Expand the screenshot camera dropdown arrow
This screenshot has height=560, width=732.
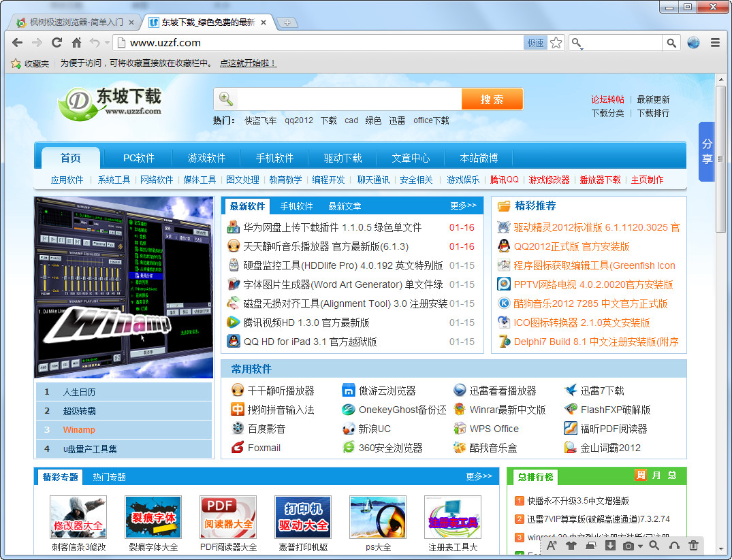(641, 546)
